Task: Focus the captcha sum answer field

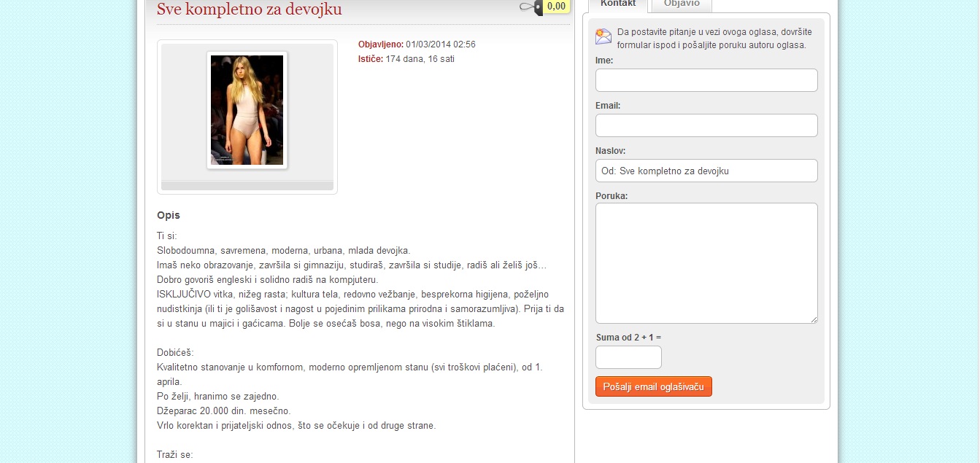Action: tap(628, 357)
